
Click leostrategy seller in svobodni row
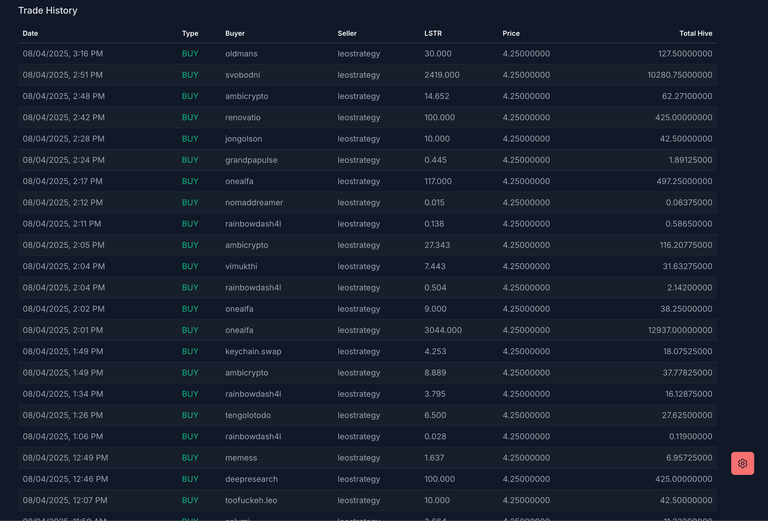pyautogui.click(x=359, y=75)
